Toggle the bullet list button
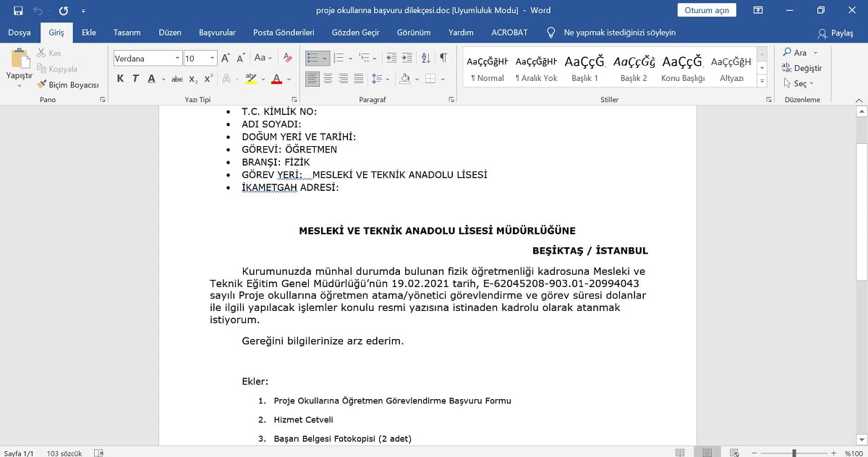The height and width of the screenshot is (457, 868). click(312, 58)
